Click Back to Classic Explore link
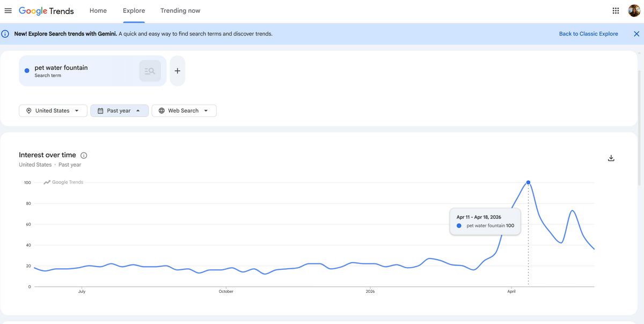The width and height of the screenshot is (644, 324). pyautogui.click(x=589, y=34)
